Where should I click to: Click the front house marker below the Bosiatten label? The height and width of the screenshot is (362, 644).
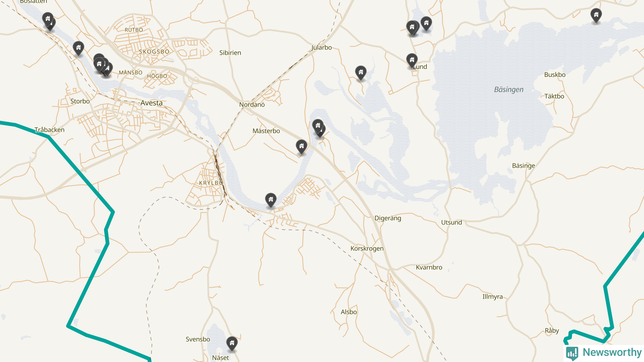tap(48, 19)
